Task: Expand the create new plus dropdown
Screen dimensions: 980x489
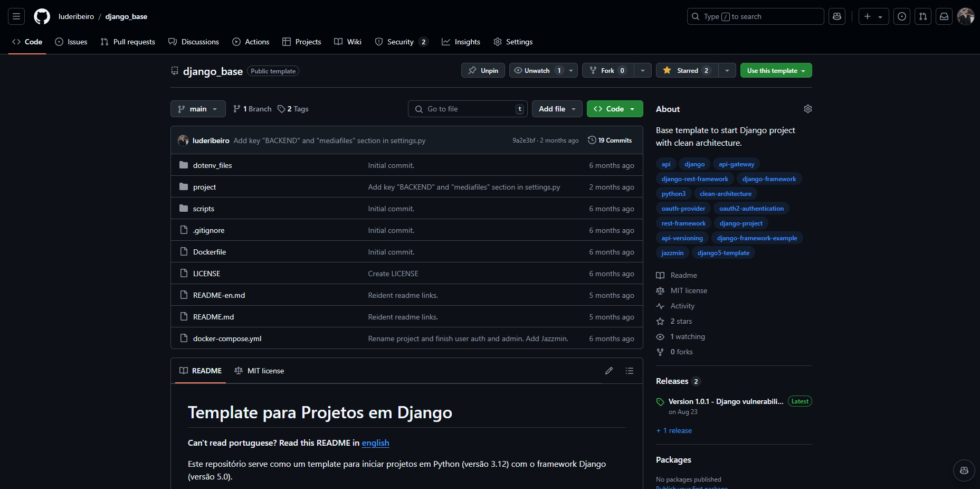Action: coord(873,16)
